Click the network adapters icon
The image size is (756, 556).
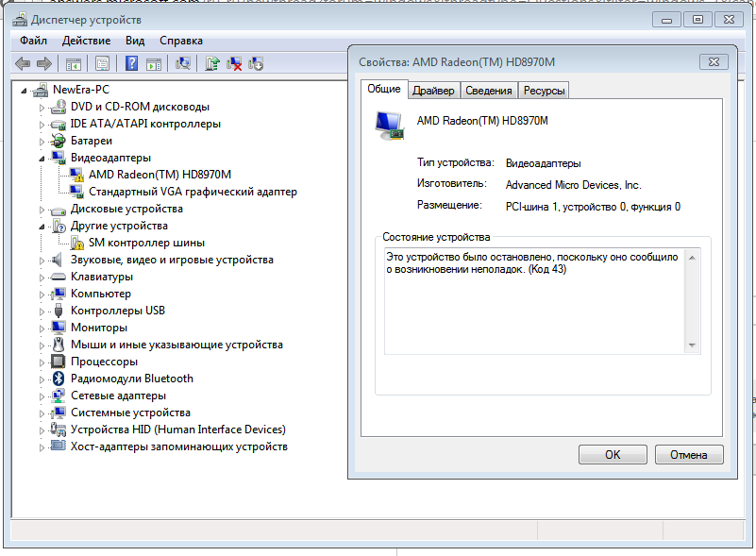59,396
